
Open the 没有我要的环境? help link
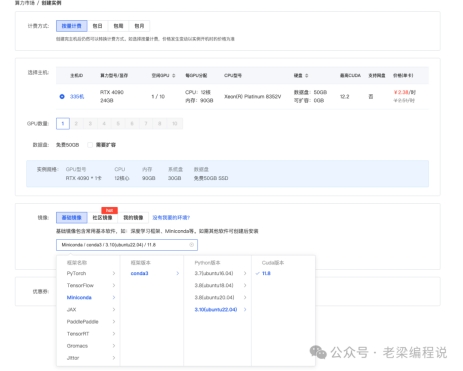click(171, 217)
